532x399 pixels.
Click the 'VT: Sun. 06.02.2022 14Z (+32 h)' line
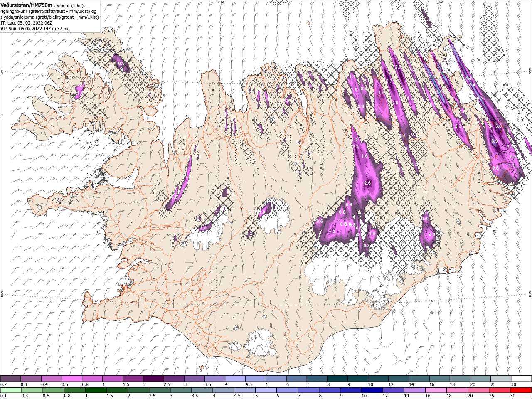tap(34, 29)
